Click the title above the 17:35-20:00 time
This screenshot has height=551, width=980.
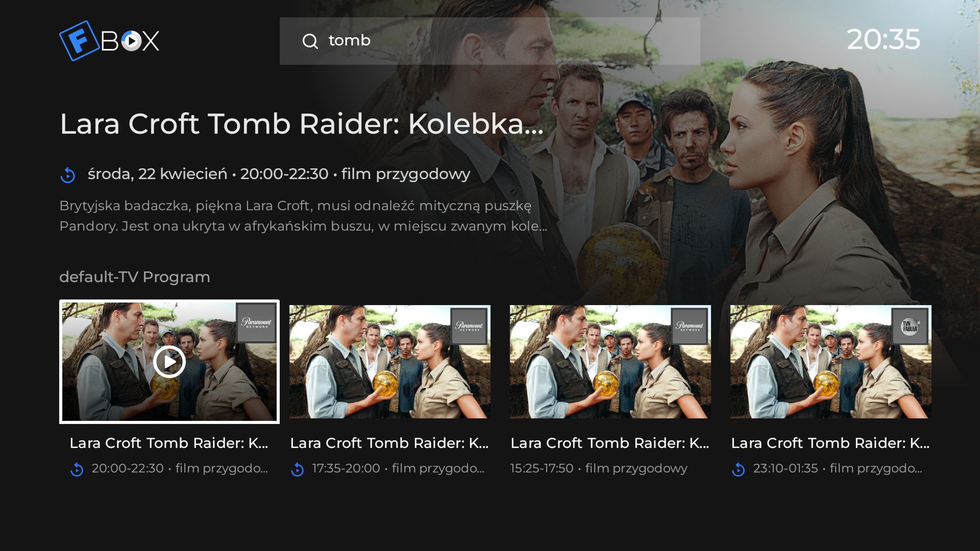[x=389, y=443]
